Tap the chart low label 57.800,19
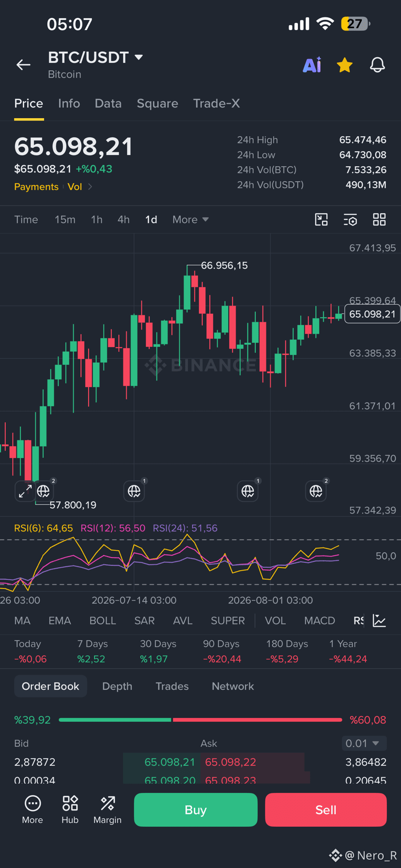This screenshot has height=868, width=401. coord(73,505)
